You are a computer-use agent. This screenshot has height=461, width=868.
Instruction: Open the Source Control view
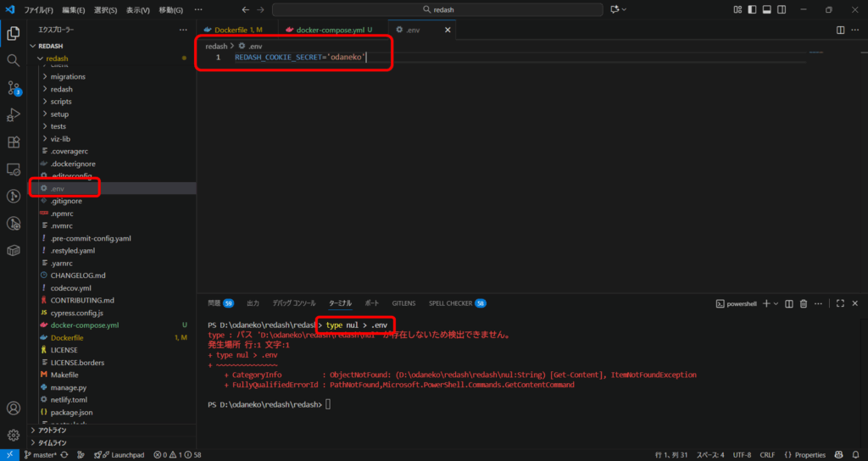click(x=14, y=88)
